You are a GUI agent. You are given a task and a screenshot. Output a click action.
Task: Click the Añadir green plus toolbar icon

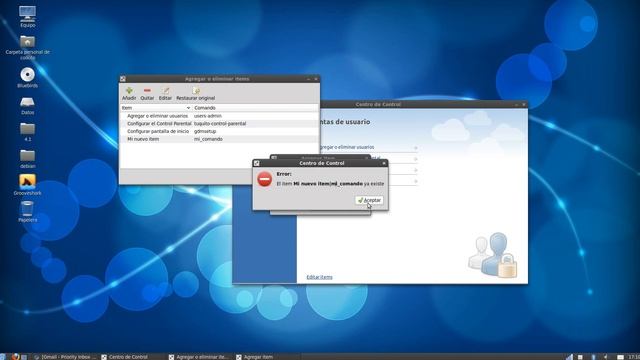pos(129,91)
